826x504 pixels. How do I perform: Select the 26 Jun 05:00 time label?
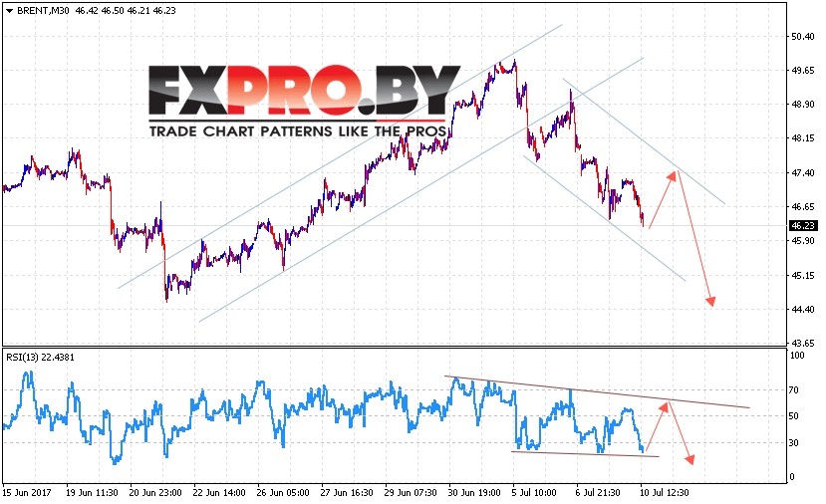point(283,492)
